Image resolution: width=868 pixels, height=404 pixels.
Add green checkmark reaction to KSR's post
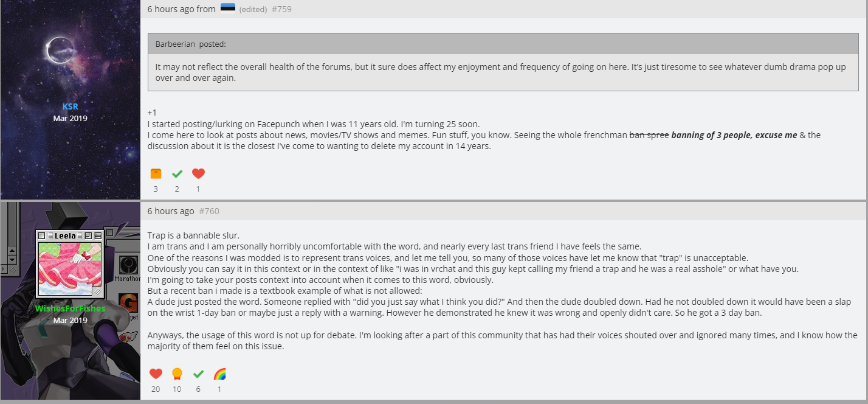point(177,173)
